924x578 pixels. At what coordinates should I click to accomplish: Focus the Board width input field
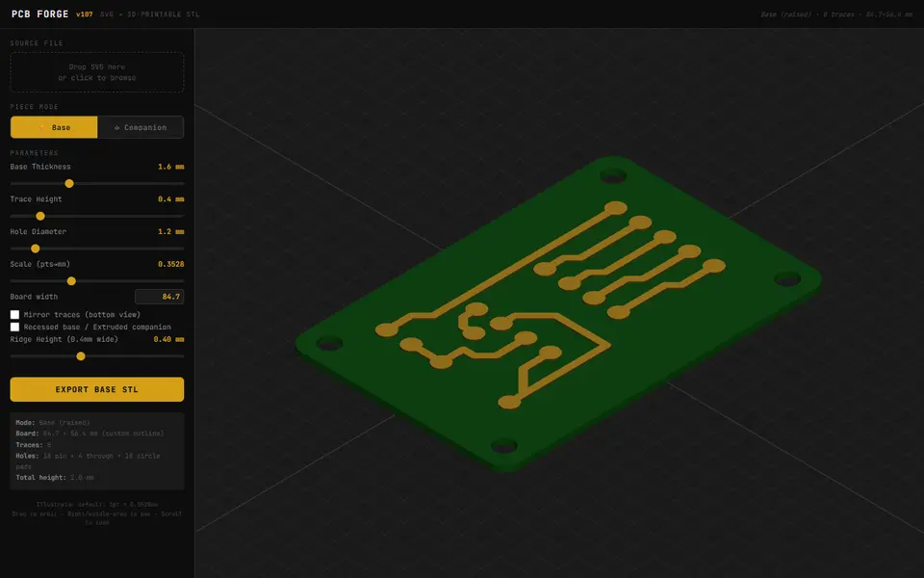pyautogui.click(x=159, y=297)
